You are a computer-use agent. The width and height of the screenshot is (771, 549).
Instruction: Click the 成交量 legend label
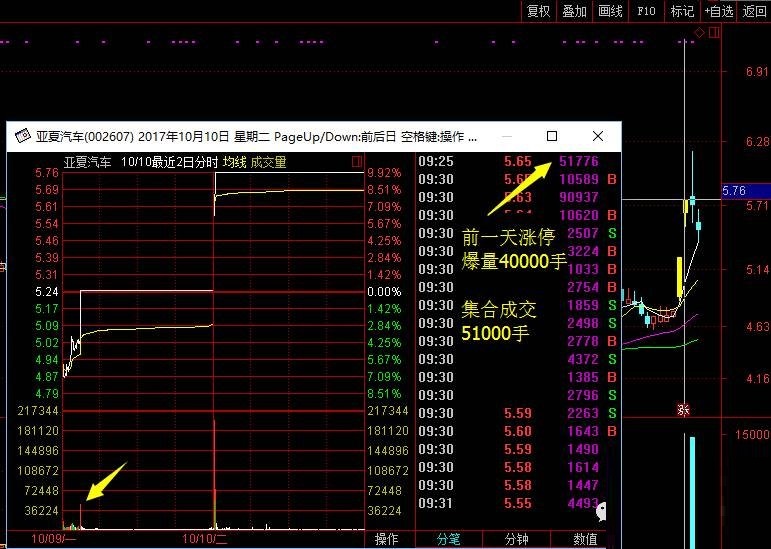[x=268, y=162]
